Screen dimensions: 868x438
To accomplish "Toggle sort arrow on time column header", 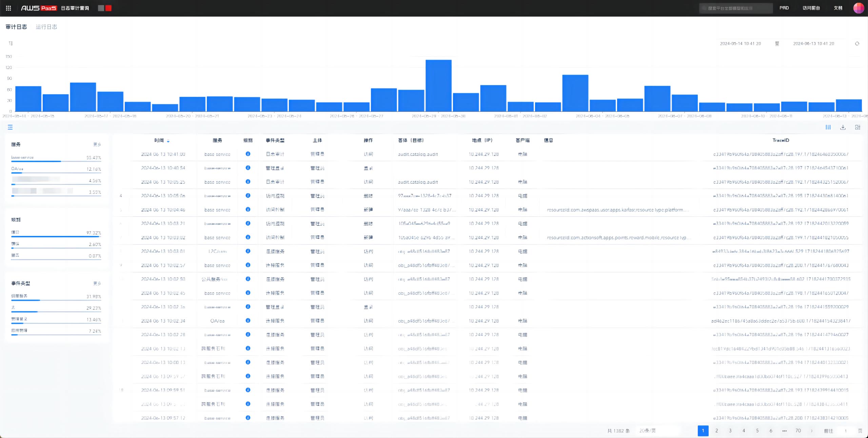I will click(x=168, y=141).
